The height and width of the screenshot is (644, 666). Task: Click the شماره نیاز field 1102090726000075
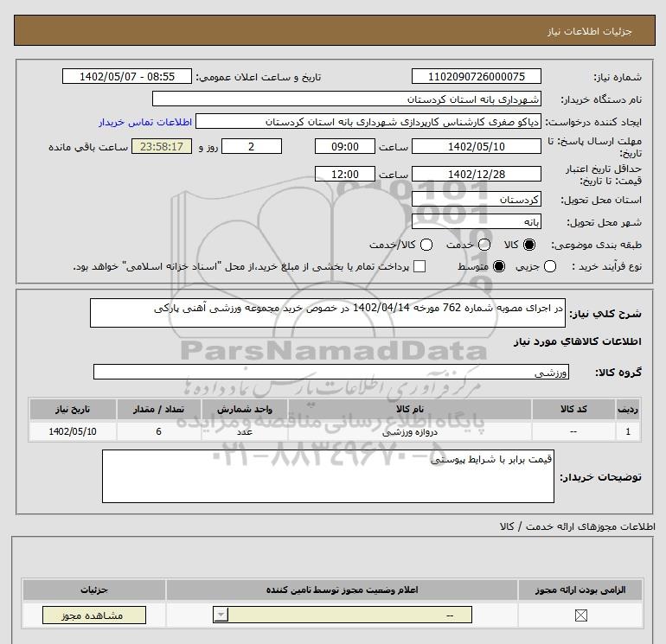coord(476,76)
